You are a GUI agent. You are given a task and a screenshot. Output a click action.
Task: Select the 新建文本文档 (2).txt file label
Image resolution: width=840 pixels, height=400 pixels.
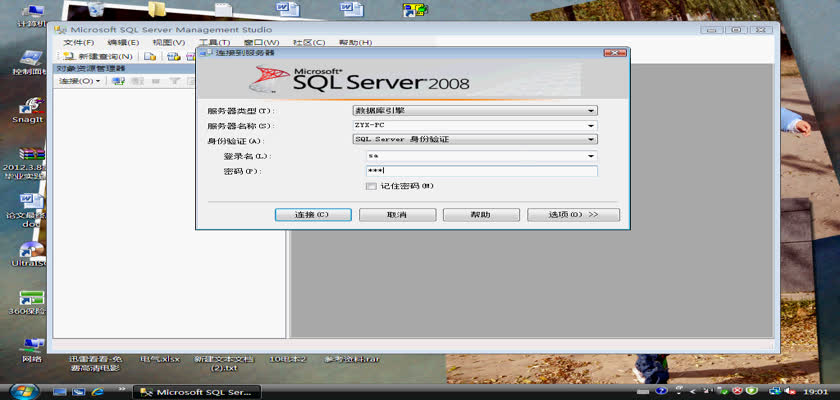tap(223, 363)
